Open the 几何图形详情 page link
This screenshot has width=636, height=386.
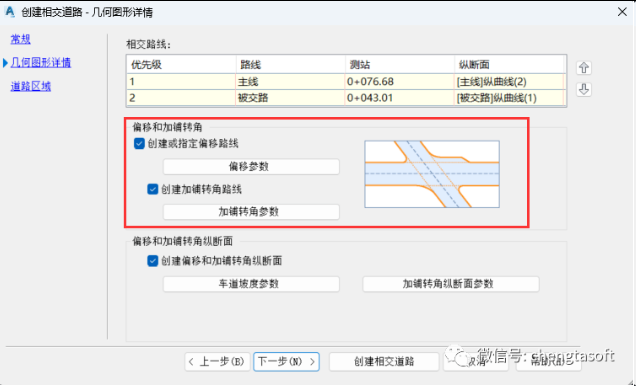pyautogui.click(x=41, y=62)
